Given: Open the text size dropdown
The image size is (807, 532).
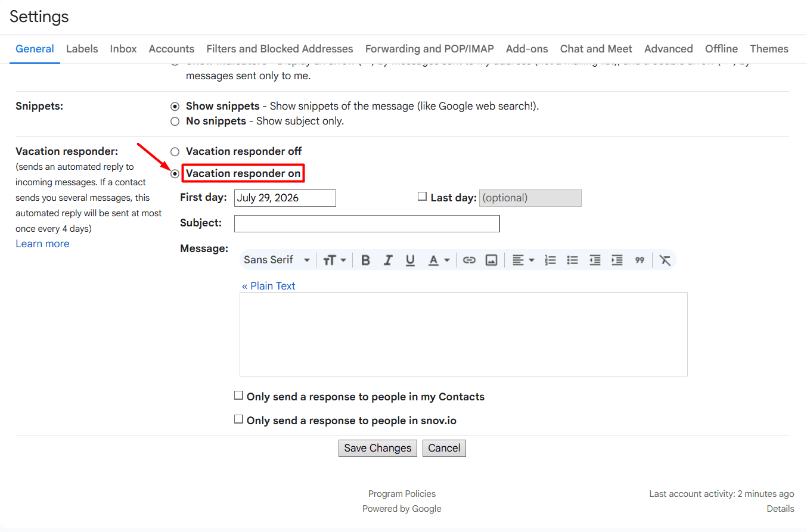Looking at the screenshot, I should click(x=334, y=260).
